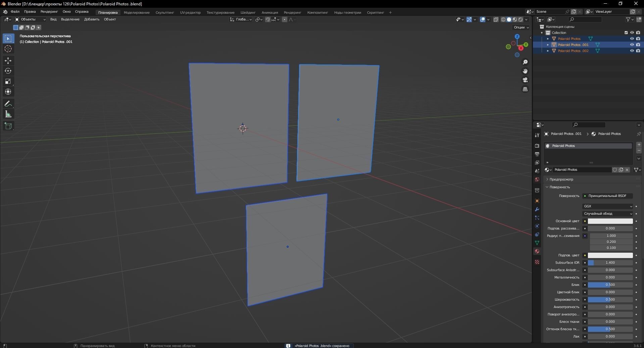The height and width of the screenshot is (348, 644).
Task: Open the viewport shading options dropdown
Action: click(x=527, y=19)
